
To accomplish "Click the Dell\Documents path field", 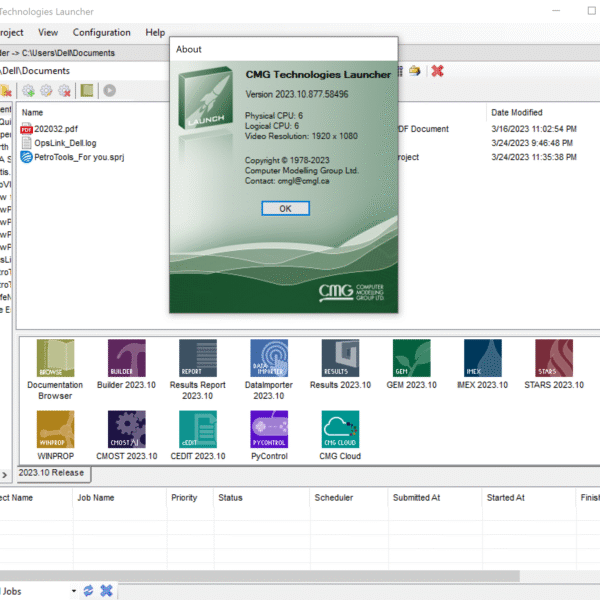I will point(84,71).
